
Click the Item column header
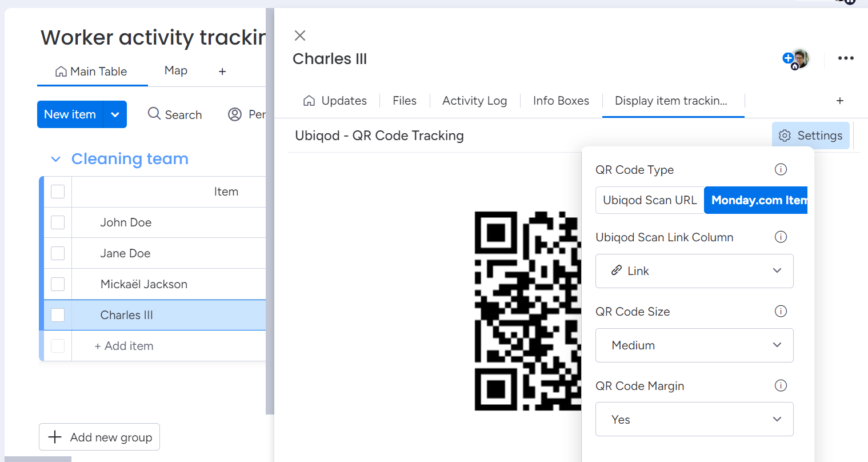[x=226, y=192]
